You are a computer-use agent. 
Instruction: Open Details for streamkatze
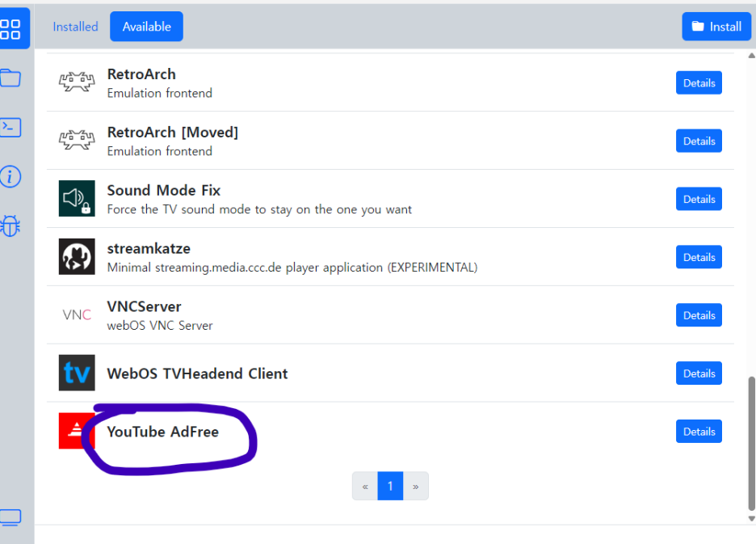coord(699,257)
